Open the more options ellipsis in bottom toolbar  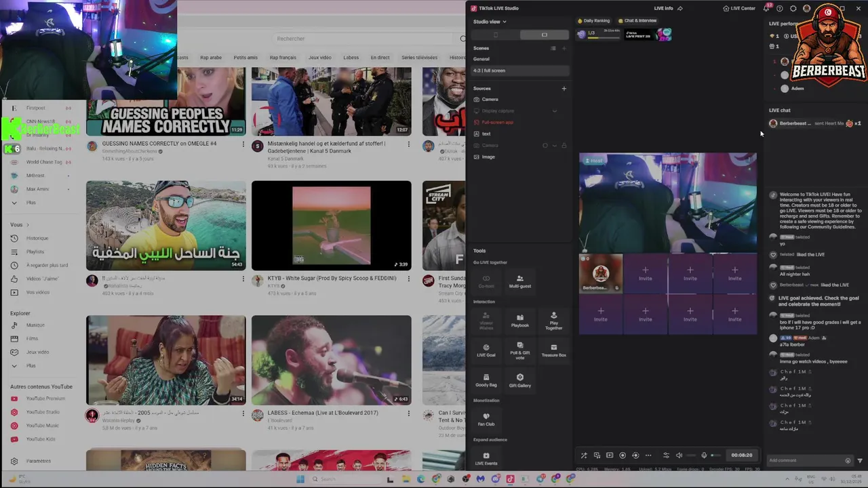click(x=648, y=455)
